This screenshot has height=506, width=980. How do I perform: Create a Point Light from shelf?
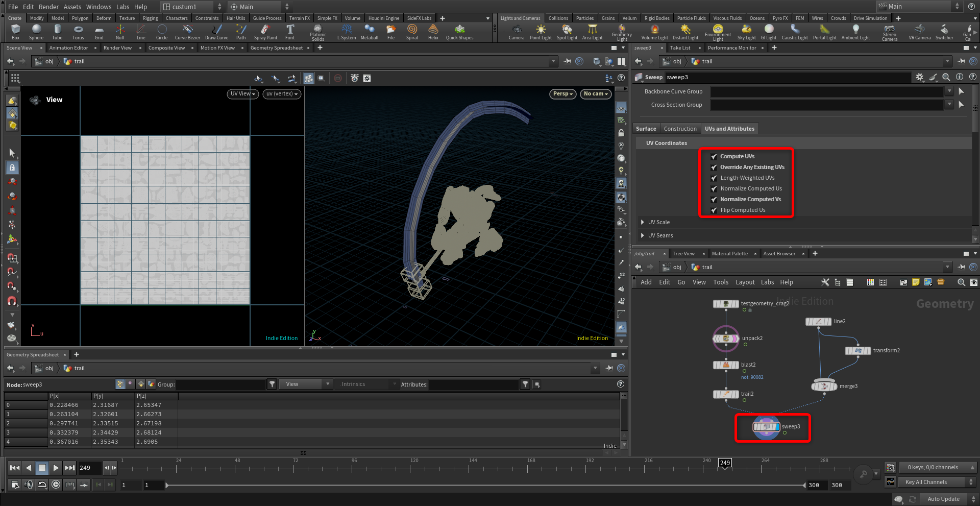tap(541, 31)
